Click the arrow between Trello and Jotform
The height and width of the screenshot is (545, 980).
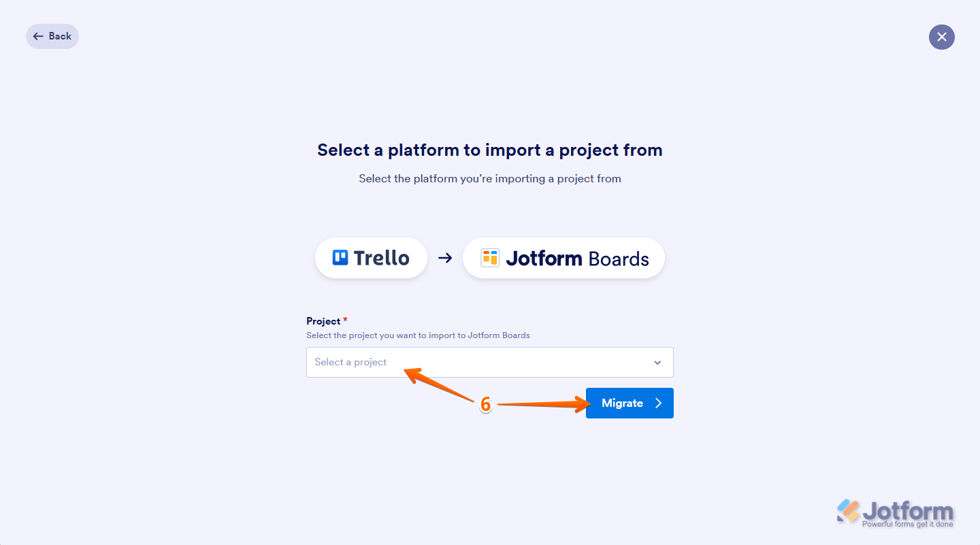445,258
